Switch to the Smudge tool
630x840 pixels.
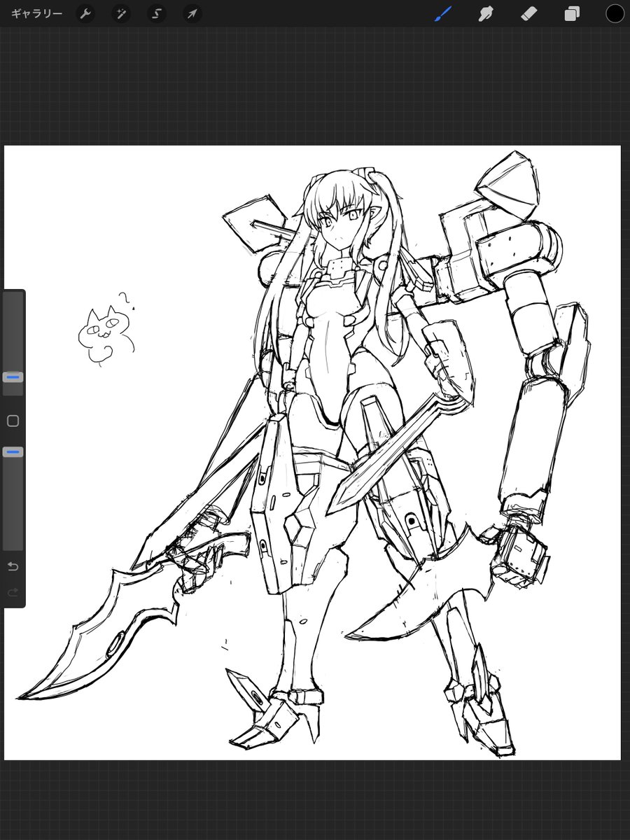(x=487, y=14)
